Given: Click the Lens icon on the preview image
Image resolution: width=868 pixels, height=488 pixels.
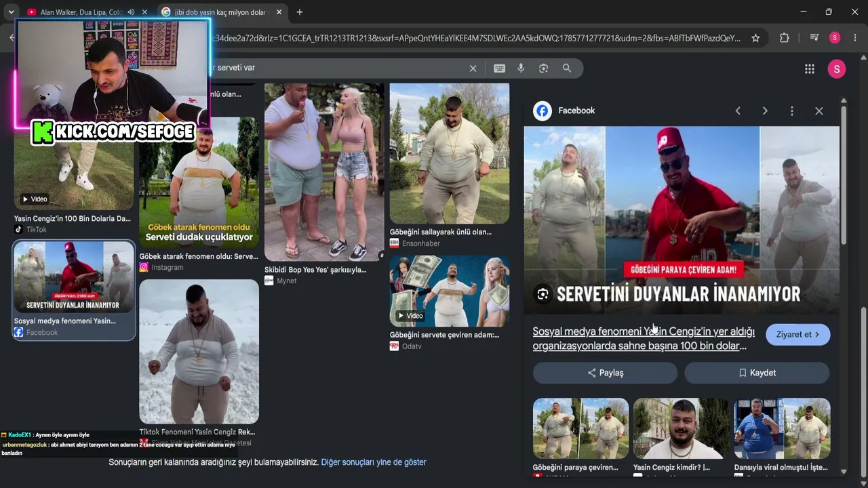Looking at the screenshot, I should [542, 294].
